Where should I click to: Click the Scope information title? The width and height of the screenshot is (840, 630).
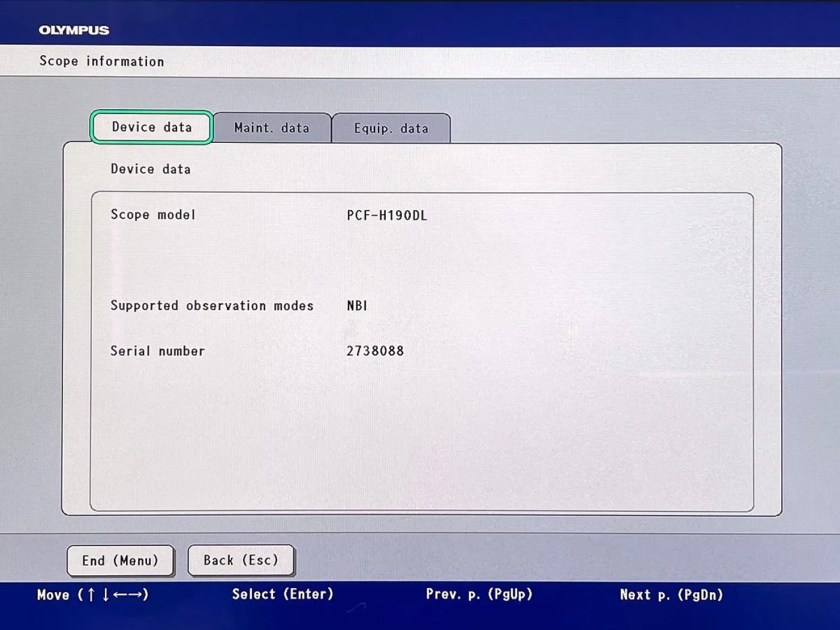pyautogui.click(x=101, y=61)
